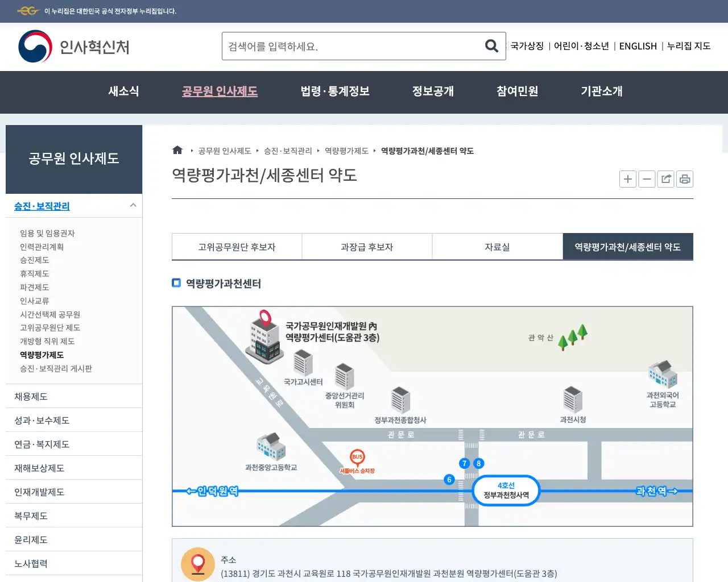728x582 pixels.
Task: Click the 어린이·청소년 link
Action: (581, 46)
